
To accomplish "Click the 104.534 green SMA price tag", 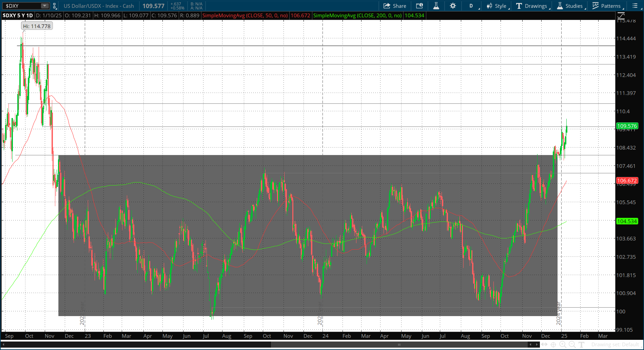I will coord(627,221).
